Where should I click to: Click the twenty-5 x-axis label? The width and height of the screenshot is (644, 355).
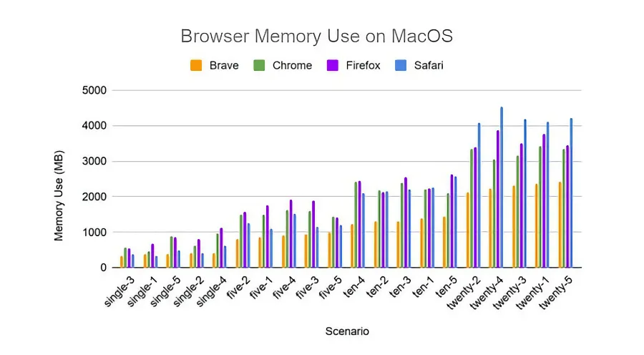coord(556,294)
